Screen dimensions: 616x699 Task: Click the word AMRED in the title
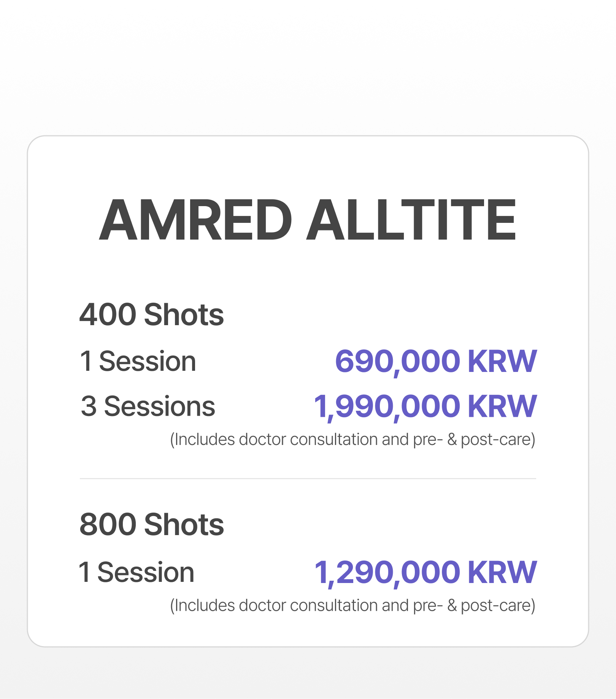(x=195, y=220)
